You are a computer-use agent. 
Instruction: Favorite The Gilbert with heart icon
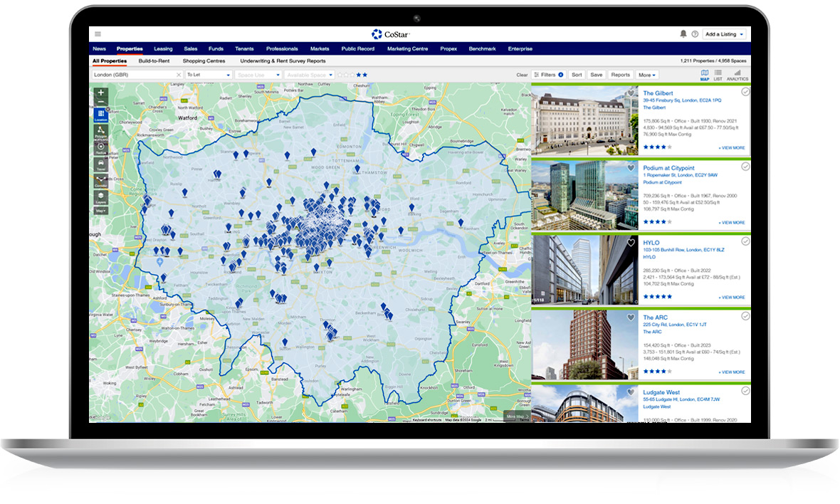[631, 93]
